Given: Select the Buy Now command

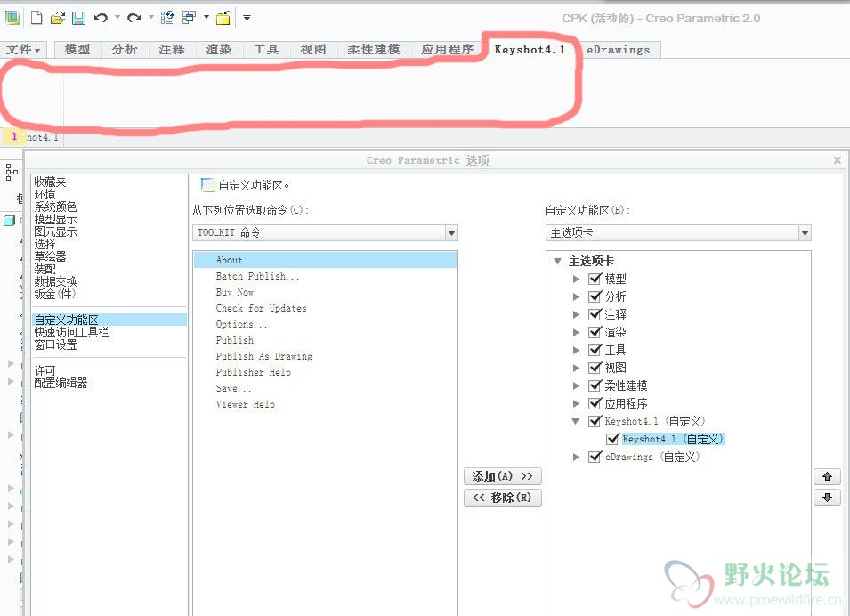Looking at the screenshot, I should [235, 292].
